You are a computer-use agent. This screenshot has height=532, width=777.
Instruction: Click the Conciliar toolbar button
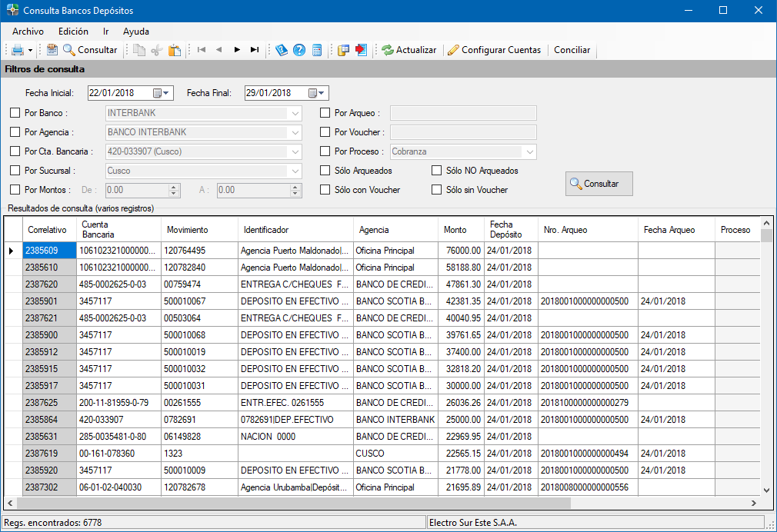tap(572, 50)
